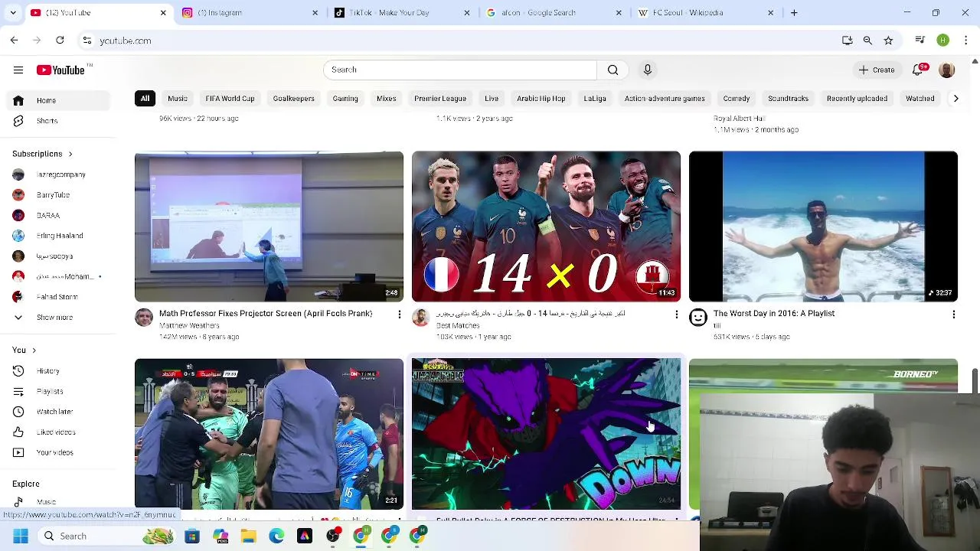Open the YouTube hamburger guide menu
This screenshot has width=980, height=551.
[x=18, y=70]
